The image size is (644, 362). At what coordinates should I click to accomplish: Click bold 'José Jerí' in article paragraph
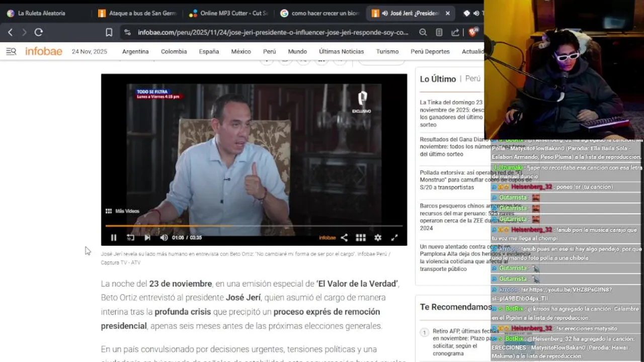pos(244,298)
